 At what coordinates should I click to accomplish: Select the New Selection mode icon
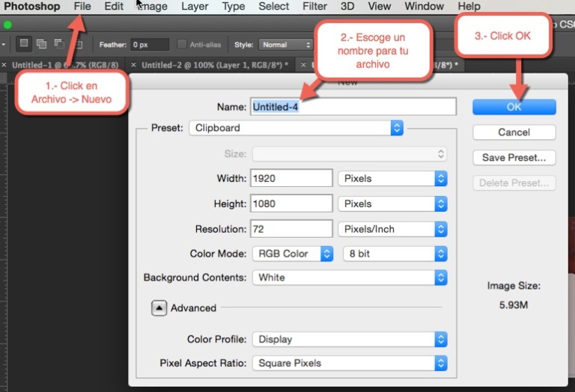(24, 44)
